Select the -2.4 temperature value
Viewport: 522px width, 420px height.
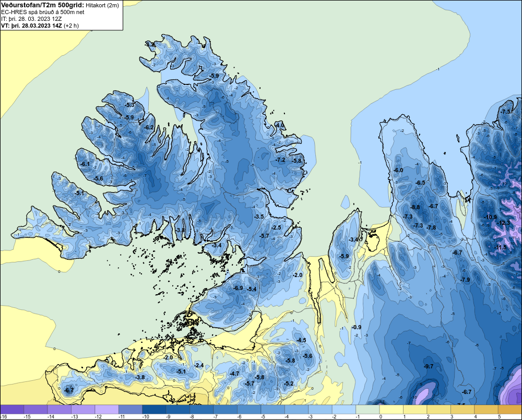coord(199,365)
